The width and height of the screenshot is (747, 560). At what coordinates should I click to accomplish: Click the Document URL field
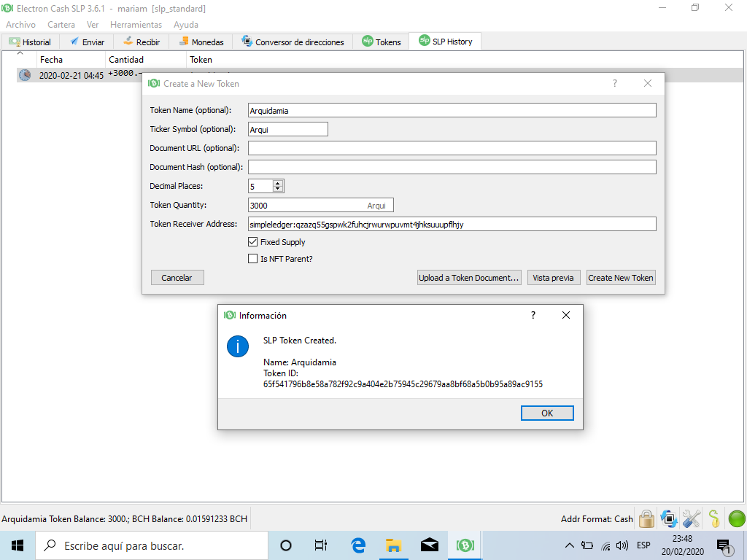(452, 148)
